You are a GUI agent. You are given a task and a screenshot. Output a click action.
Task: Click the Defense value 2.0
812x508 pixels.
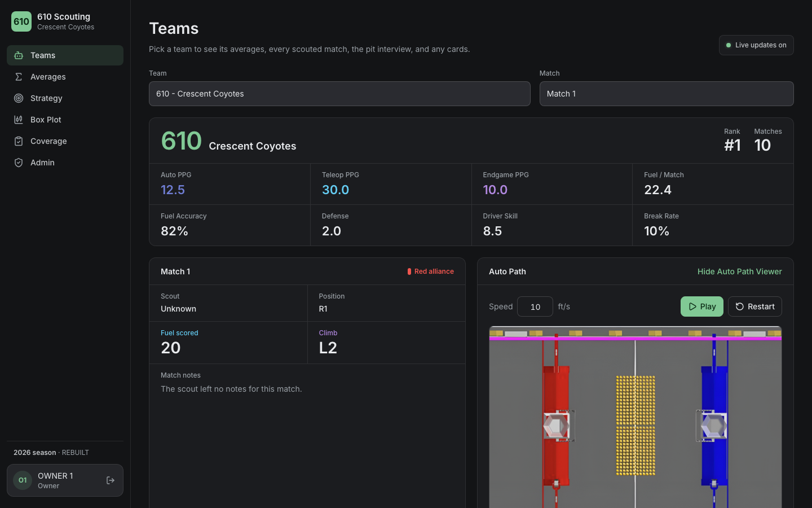click(x=332, y=231)
